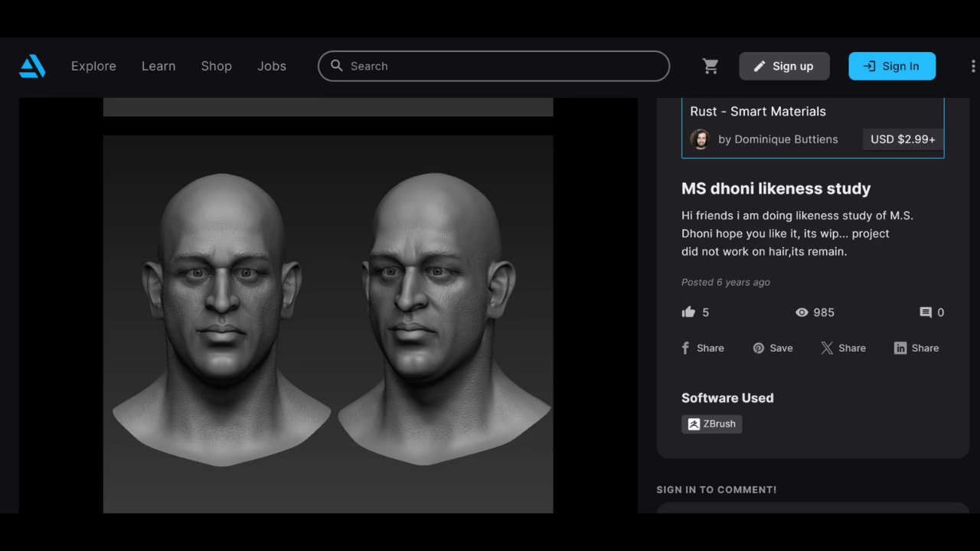The image size is (980, 551).
Task: Open the Learn menu
Action: point(158,67)
